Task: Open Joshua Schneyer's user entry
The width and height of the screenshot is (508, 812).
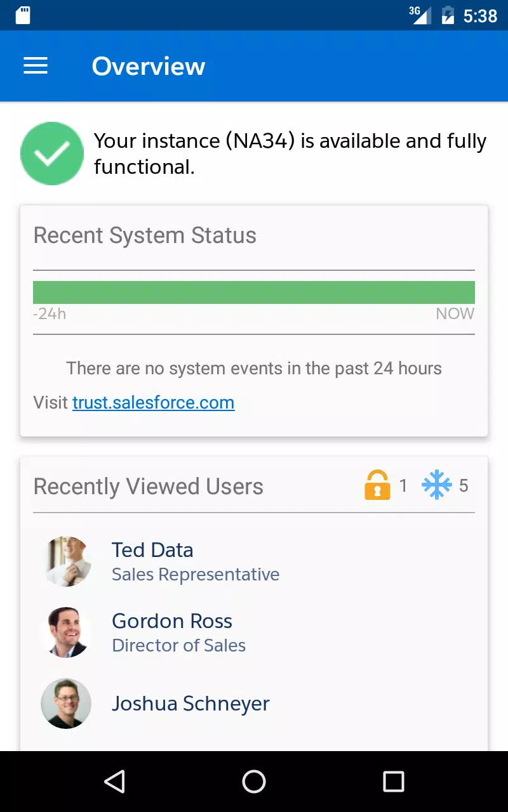Action: (x=254, y=703)
